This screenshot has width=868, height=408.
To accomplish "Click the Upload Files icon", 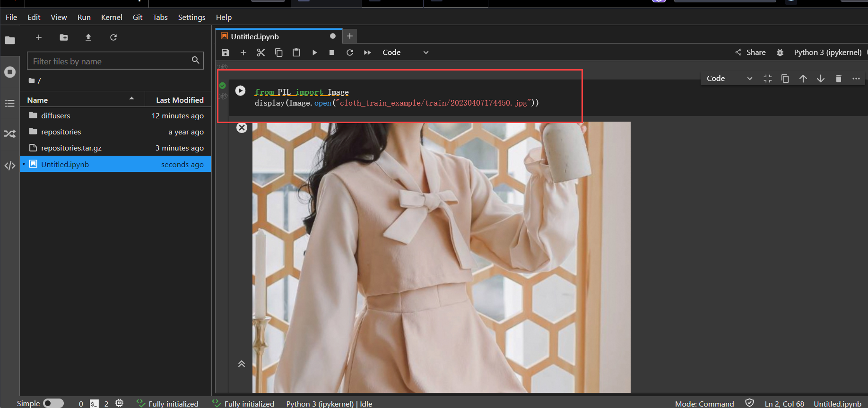I will [88, 37].
